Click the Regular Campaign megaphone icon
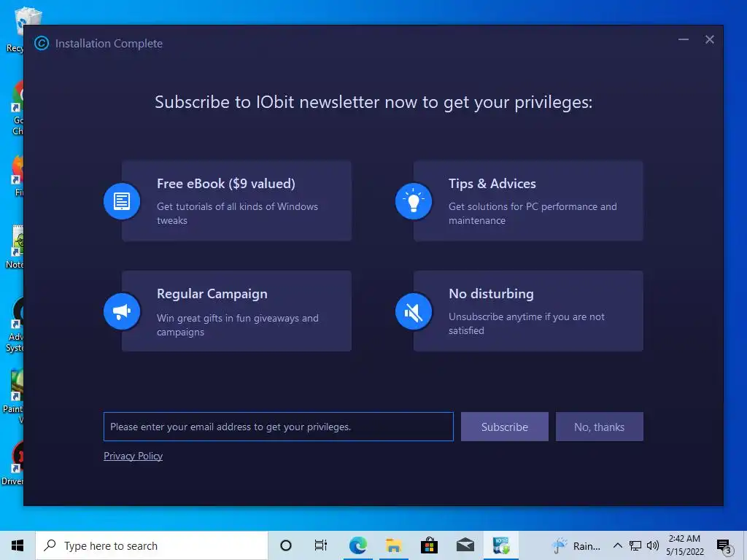The width and height of the screenshot is (747, 560). click(x=122, y=311)
